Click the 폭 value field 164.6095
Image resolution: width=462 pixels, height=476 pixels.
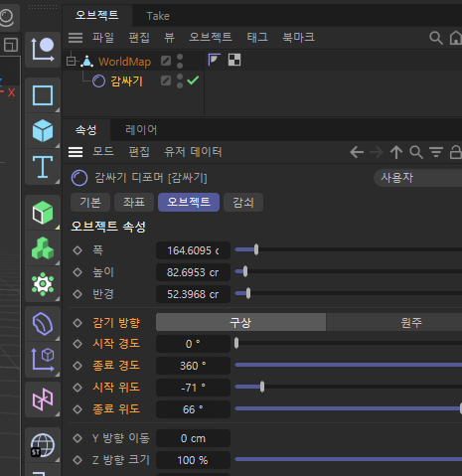[193, 250]
